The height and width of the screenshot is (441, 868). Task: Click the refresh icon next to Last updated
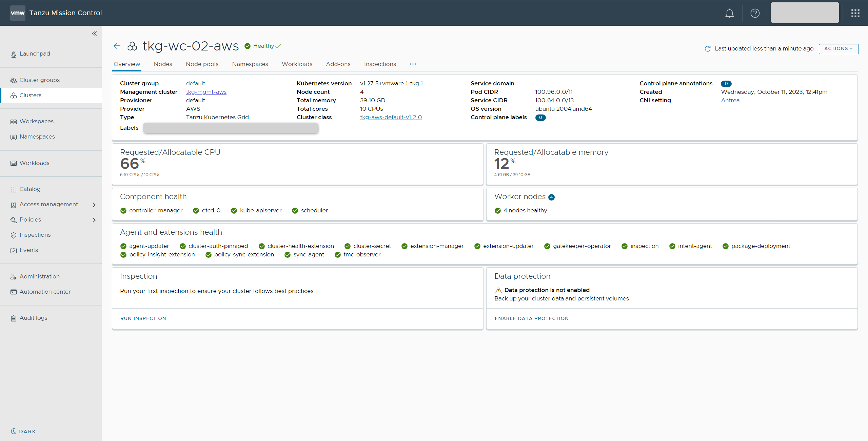click(708, 49)
